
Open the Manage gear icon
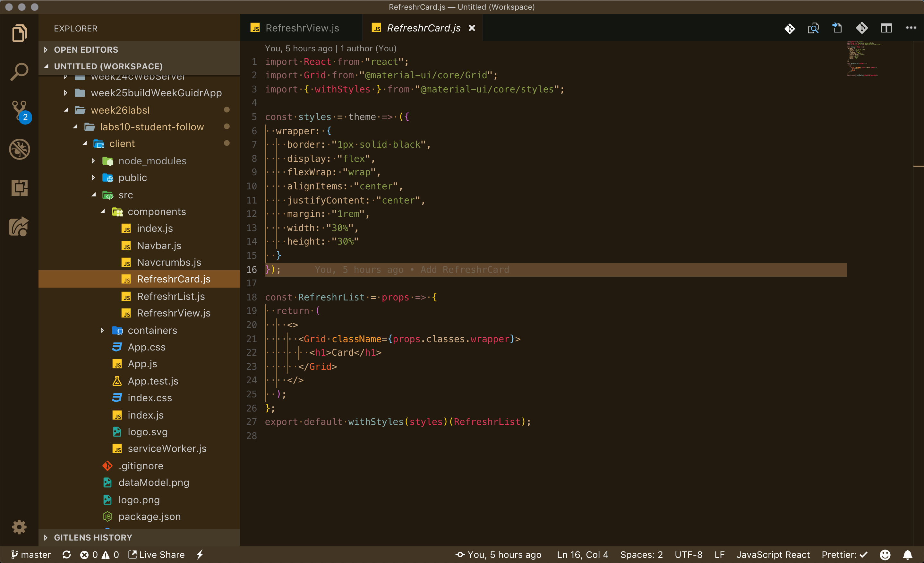[x=19, y=527]
